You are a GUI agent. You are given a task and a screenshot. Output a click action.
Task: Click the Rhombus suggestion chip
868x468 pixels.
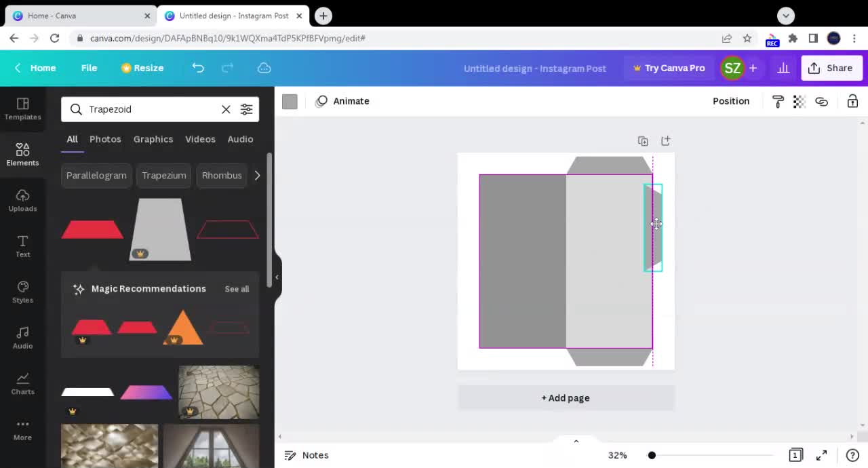point(222,176)
